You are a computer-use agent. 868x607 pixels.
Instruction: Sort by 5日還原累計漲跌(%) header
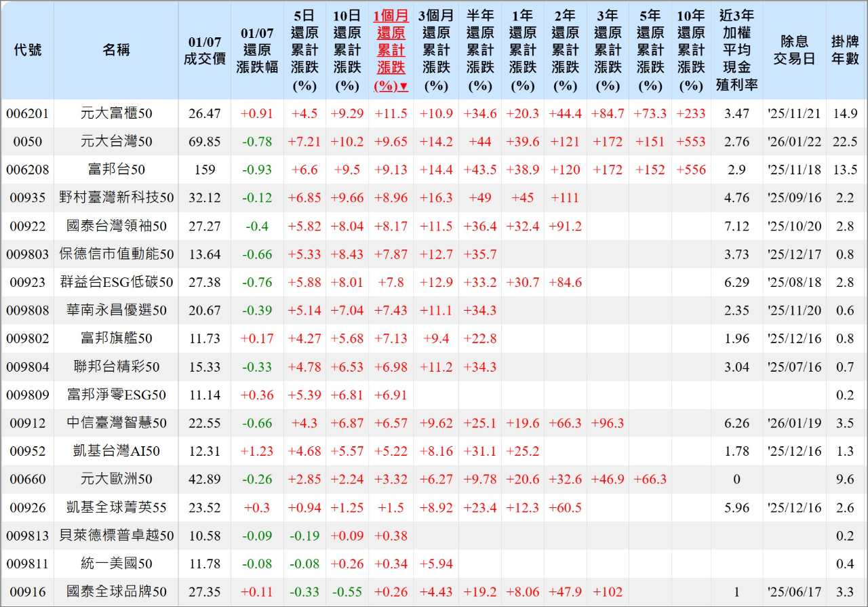[304, 50]
